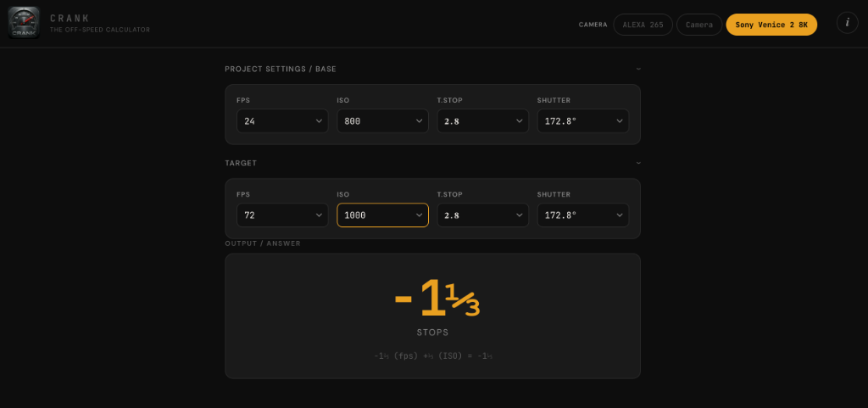The width and height of the screenshot is (868, 408).
Task: Open the target FPS dropdown showing 72
Action: (x=282, y=215)
